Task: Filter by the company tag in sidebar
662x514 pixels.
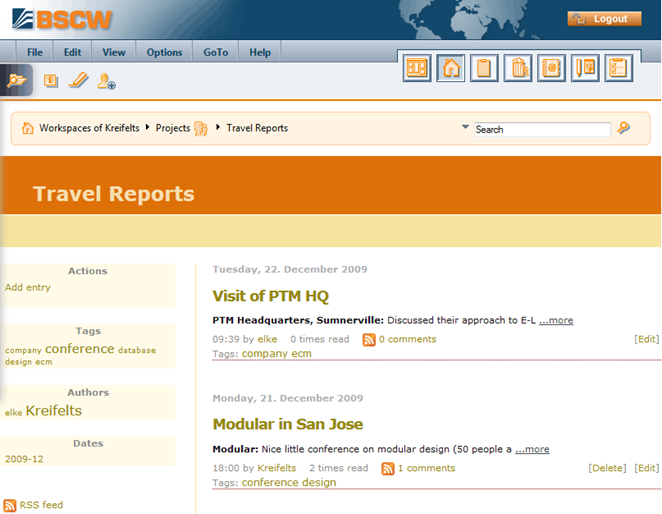Action: [23, 351]
